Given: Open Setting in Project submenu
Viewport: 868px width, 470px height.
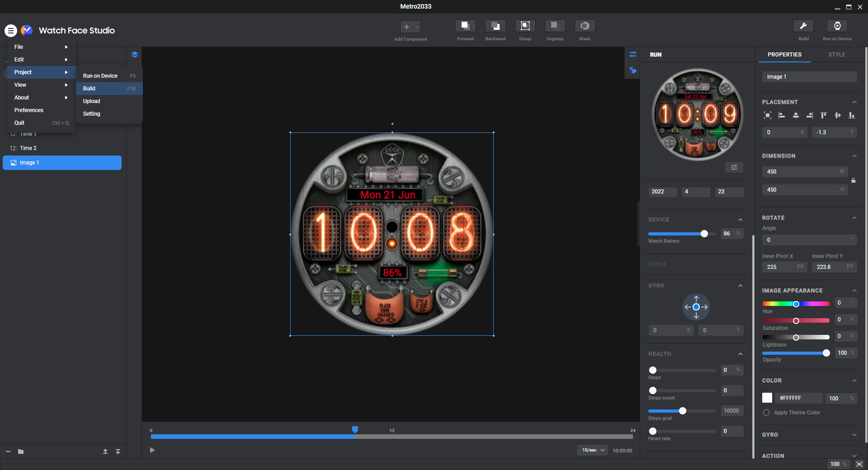Looking at the screenshot, I should click(x=109, y=114).
